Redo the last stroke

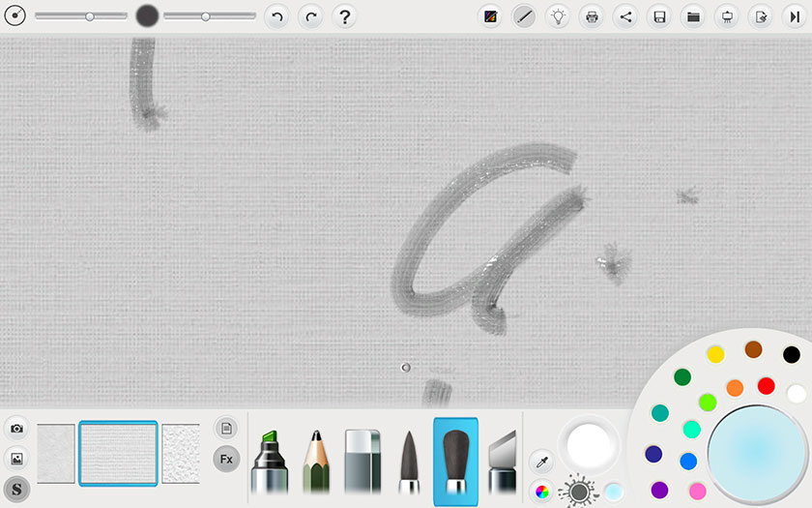(311, 16)
